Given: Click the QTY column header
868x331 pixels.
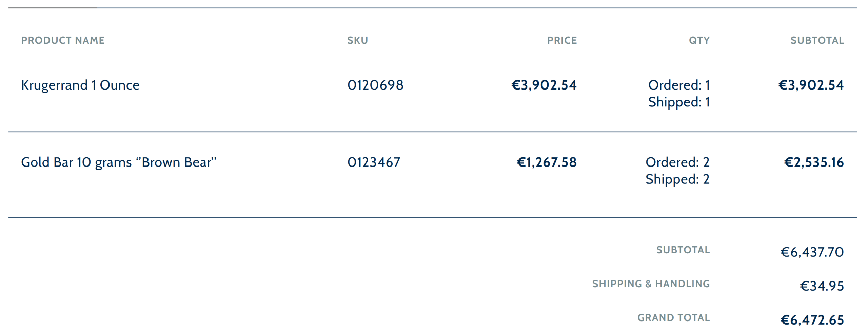Looking at the screenshot, I should [699, 40].
